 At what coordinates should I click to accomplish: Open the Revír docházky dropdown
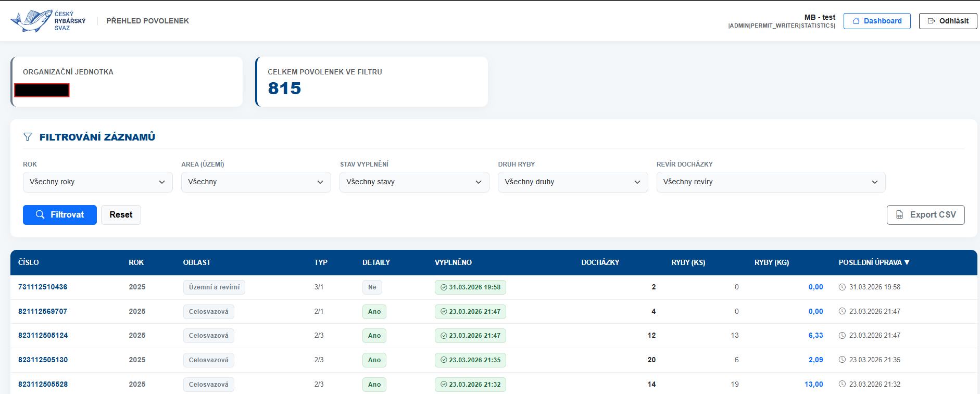(x=770, y=182)
